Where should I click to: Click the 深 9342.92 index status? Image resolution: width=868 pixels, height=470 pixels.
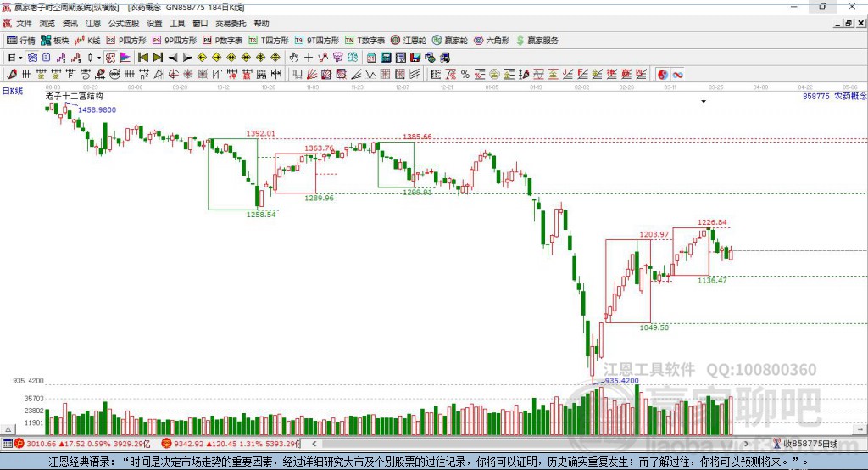tap(230, 444)
